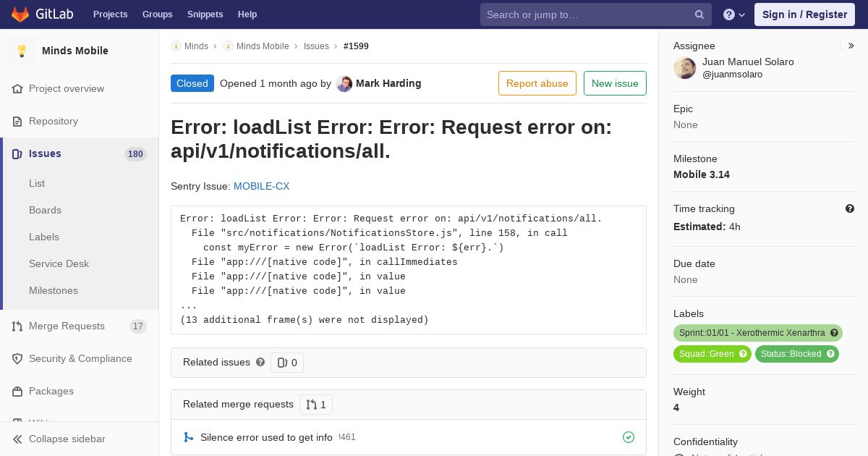Click the Status::Blocked label help icon

(x=830, y=354)
